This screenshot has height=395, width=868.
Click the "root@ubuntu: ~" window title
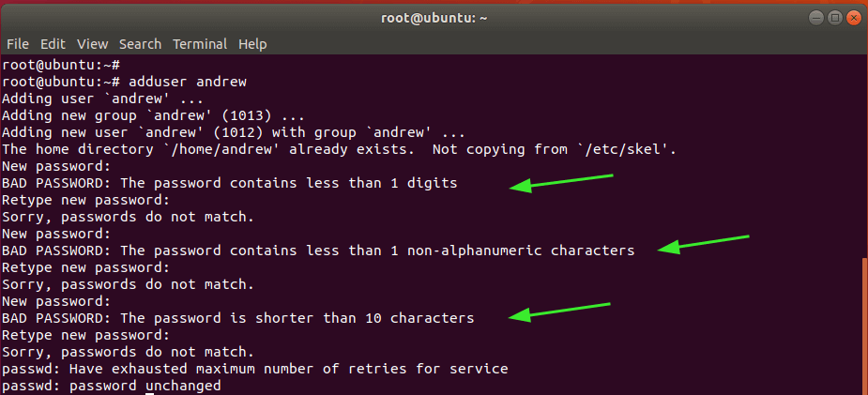(x=433, y=17)
